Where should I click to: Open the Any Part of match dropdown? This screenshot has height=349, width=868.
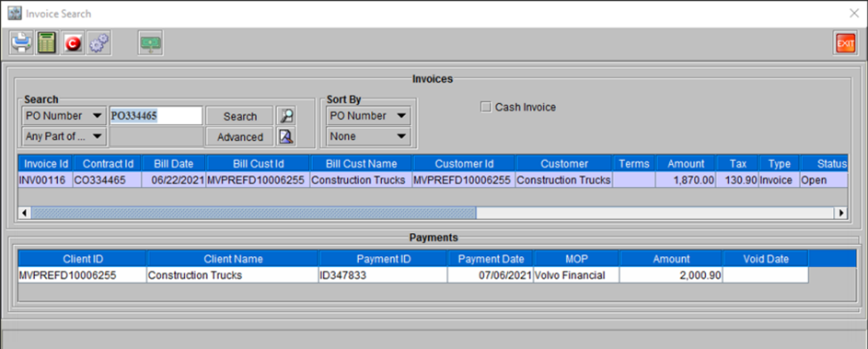[64, 136]
